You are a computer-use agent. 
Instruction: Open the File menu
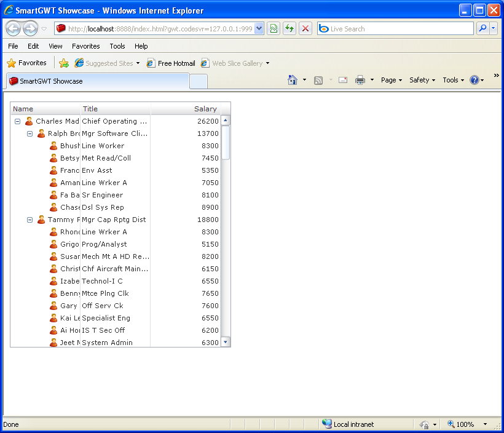point(13,46)
